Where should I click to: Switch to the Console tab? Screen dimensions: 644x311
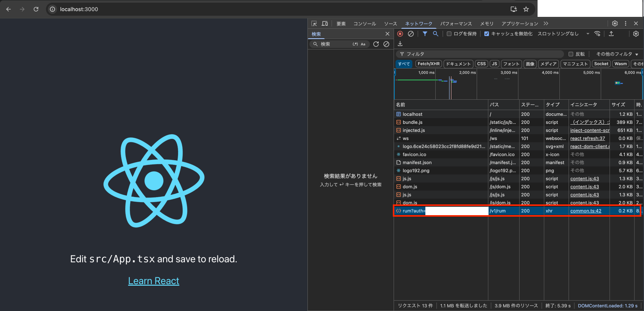click(x=365, y=24)
